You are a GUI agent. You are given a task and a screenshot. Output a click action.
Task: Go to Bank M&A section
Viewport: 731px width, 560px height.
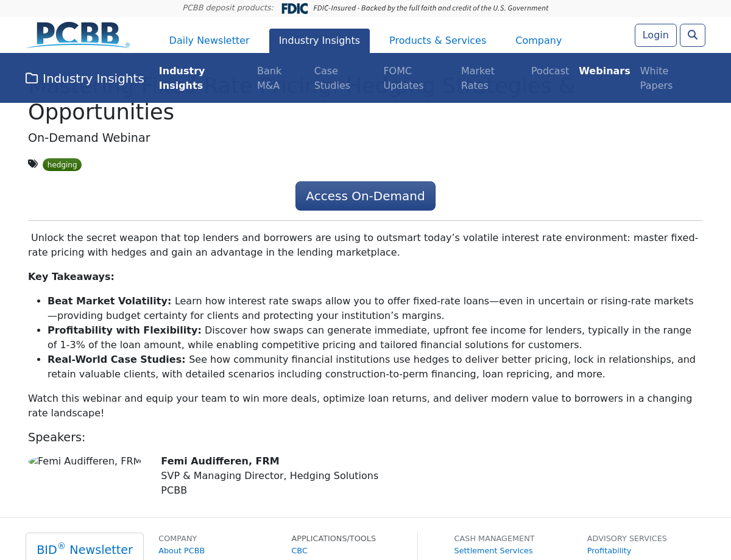(269, 79)
